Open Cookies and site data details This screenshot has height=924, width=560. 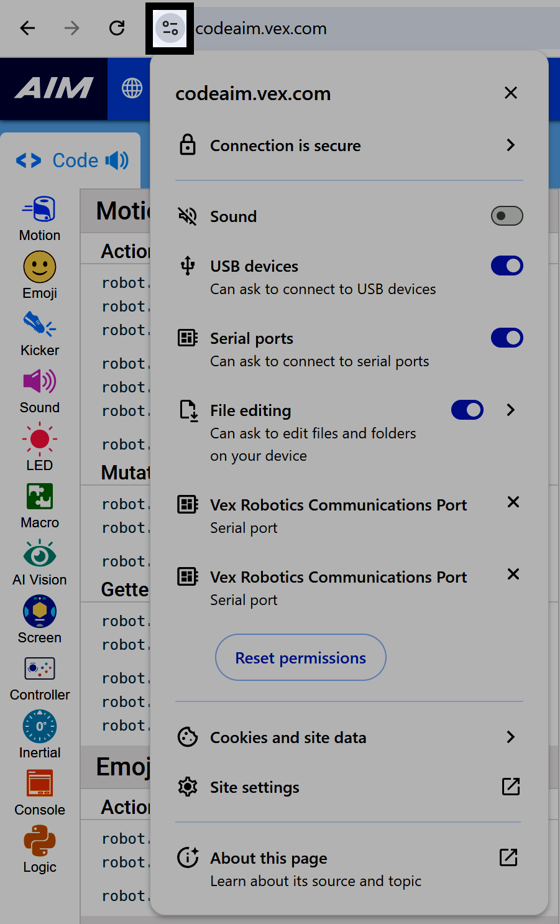tap(510, 737)
